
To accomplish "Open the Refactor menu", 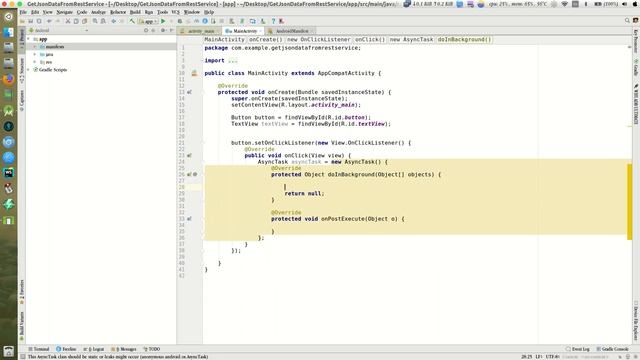I will pos(118,12).
